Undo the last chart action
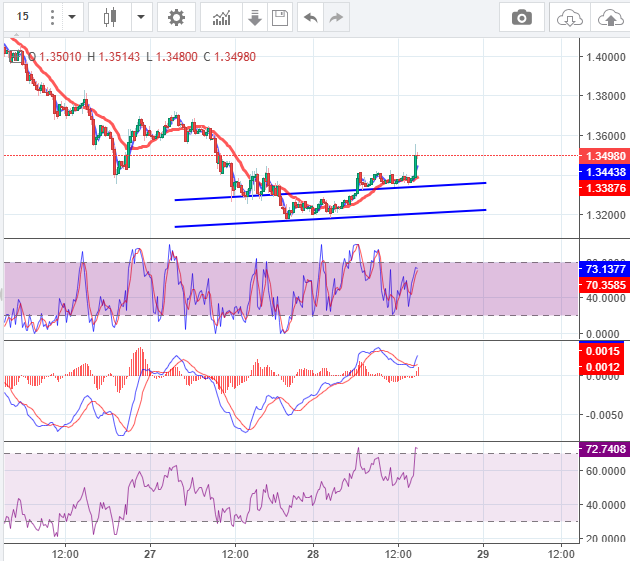 311,17
